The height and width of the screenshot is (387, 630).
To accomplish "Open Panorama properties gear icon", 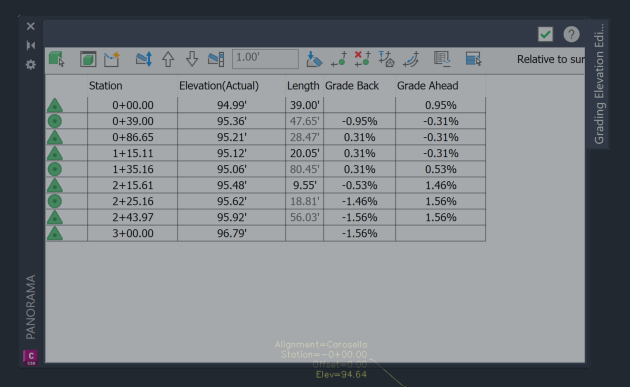I will tap(31, 65).
